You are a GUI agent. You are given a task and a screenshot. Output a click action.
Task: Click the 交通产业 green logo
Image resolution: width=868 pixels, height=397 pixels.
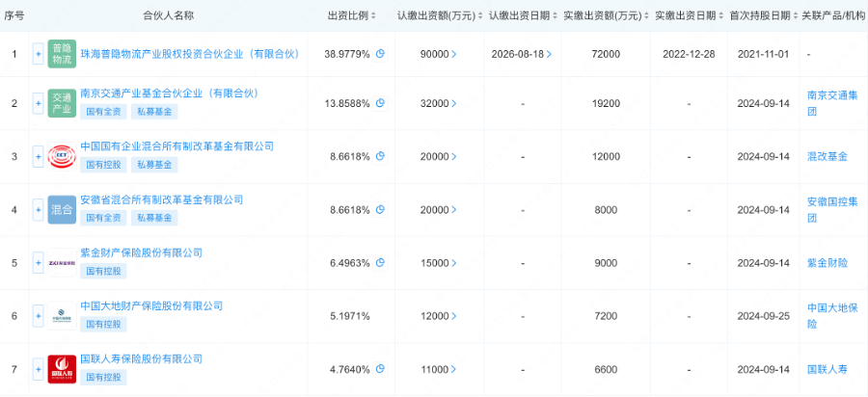click(x=62, y=103)
